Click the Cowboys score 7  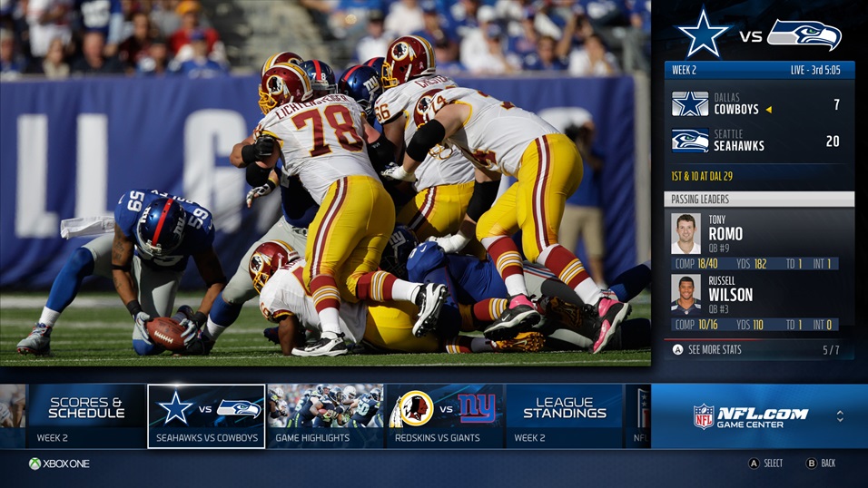click(x=836, y=104)
